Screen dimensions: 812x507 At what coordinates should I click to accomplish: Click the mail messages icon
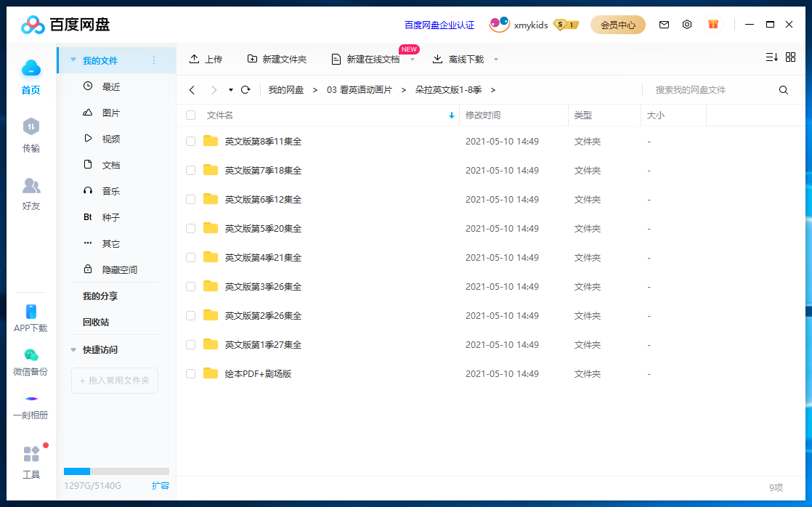pyautogui.click(x=664, y=25)
